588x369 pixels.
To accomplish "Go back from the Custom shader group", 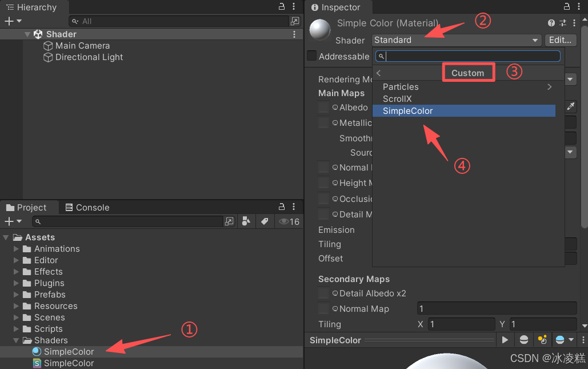I will tap(378, 73).
